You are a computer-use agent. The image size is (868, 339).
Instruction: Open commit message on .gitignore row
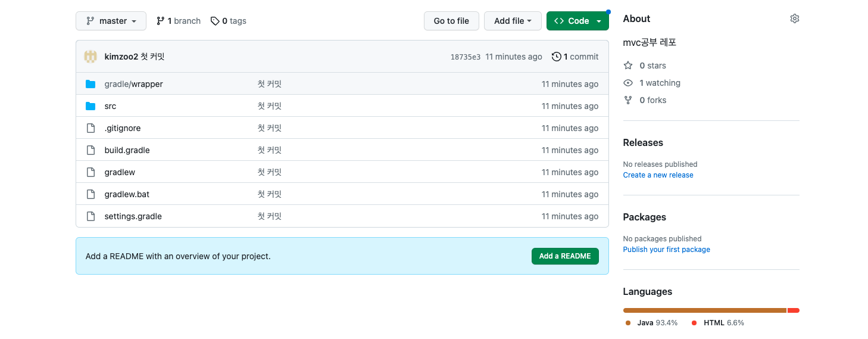click(269, 128)
